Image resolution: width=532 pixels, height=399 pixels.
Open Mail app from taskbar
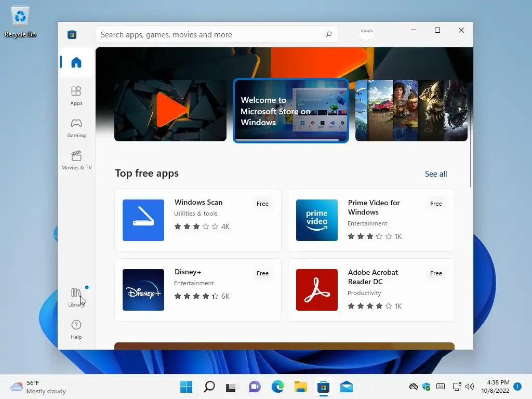pyautogui.click(x=347, y=387)
